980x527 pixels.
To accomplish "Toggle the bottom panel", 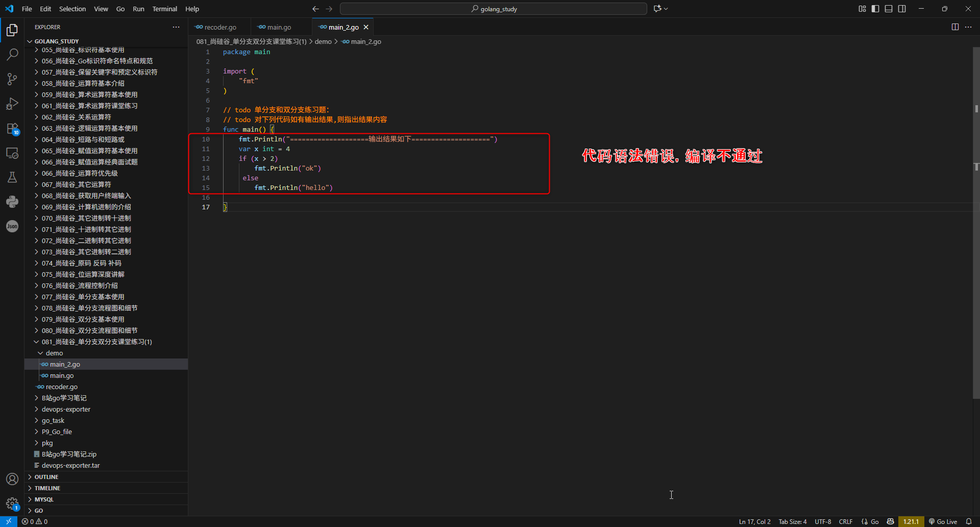I will (889, 9).
